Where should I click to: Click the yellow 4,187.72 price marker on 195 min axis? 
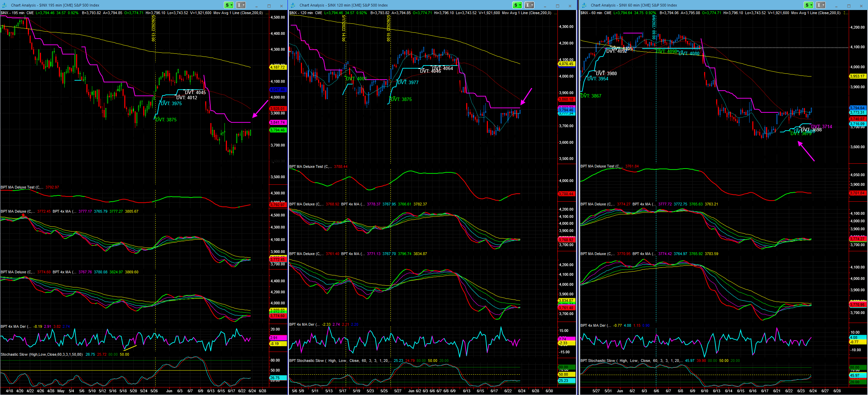tap(278, 67)
